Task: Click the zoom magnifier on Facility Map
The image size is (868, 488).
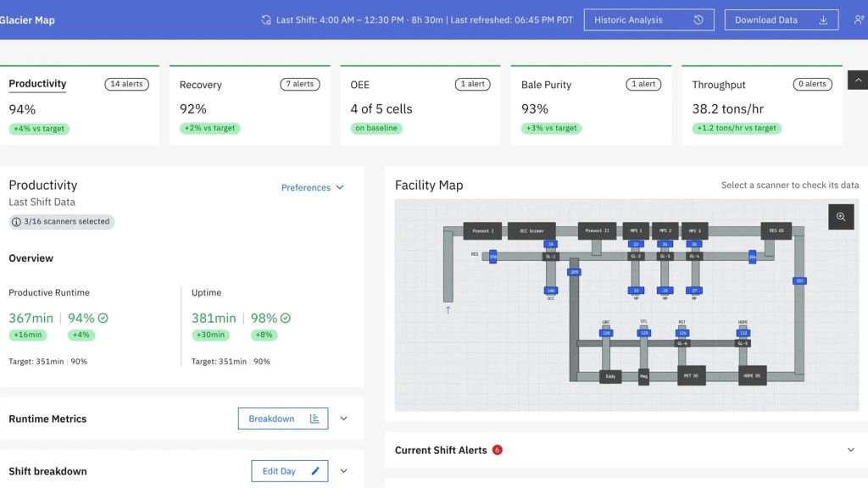Action: click(x=841, y=217)
